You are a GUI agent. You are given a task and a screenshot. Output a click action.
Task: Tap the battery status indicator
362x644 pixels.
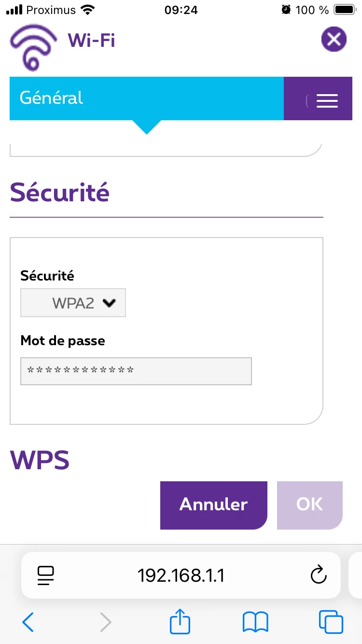[x=344, y=10]
